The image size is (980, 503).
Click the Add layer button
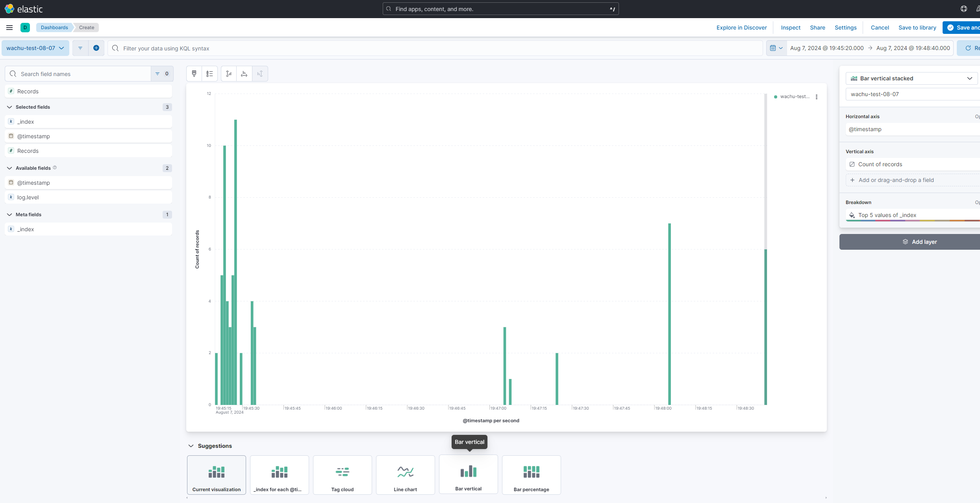pyautogui.click(x=919, y=242)
